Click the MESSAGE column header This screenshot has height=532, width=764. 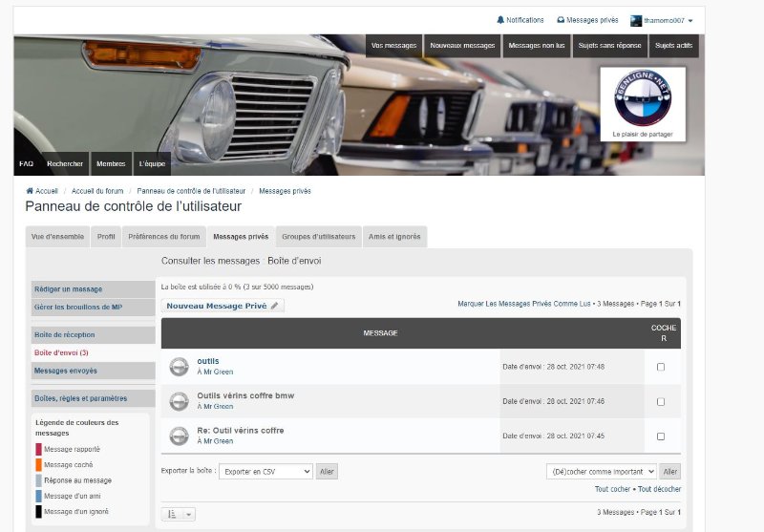(380, 333)
